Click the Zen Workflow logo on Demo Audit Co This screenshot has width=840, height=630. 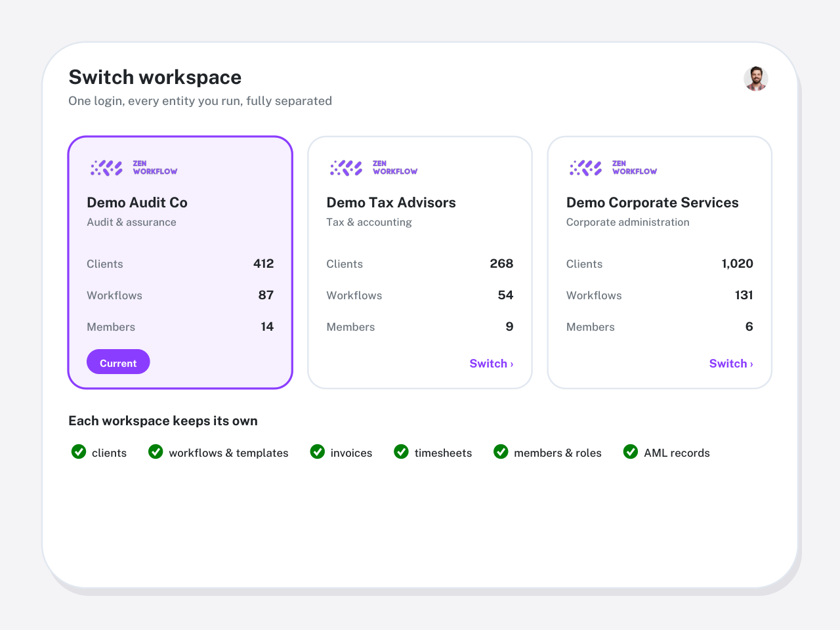click(x=134, y=168)
